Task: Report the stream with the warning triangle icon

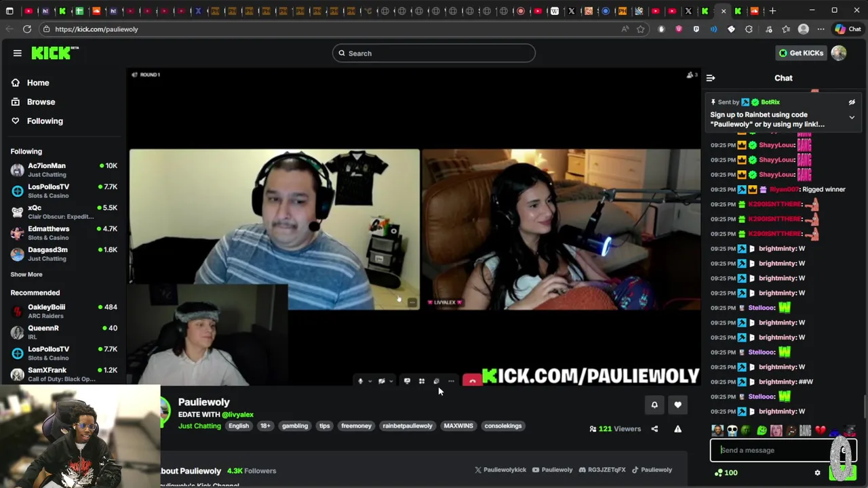Action: click(x=677, y=429)
